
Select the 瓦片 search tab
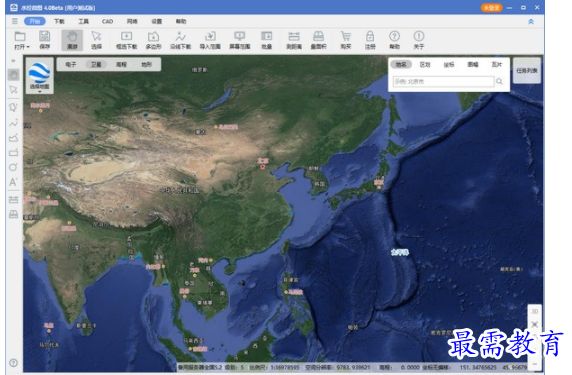497,64
